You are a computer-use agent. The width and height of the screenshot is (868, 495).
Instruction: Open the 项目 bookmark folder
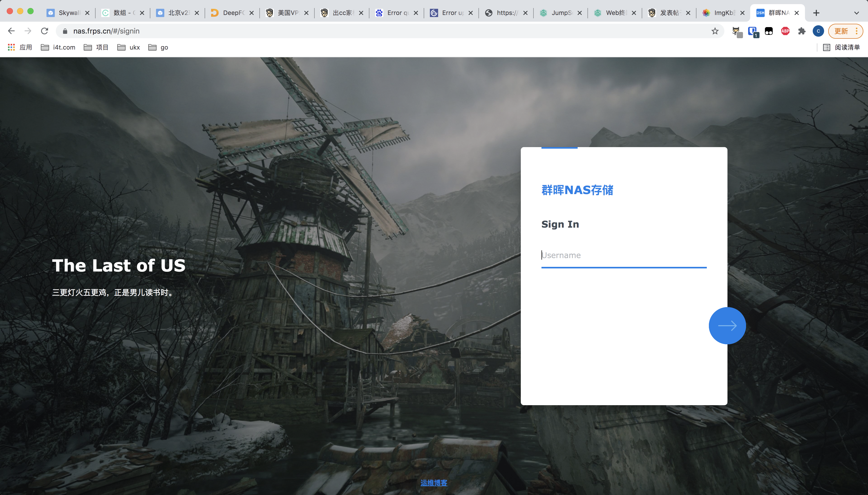tap(96, 47)
